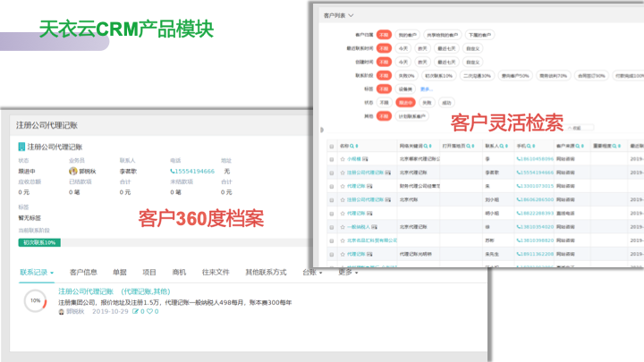Select 最近七天 in the 创建时间 filter row
The width and height of the screenshot is (644, 362).
[x=446, y=62]
